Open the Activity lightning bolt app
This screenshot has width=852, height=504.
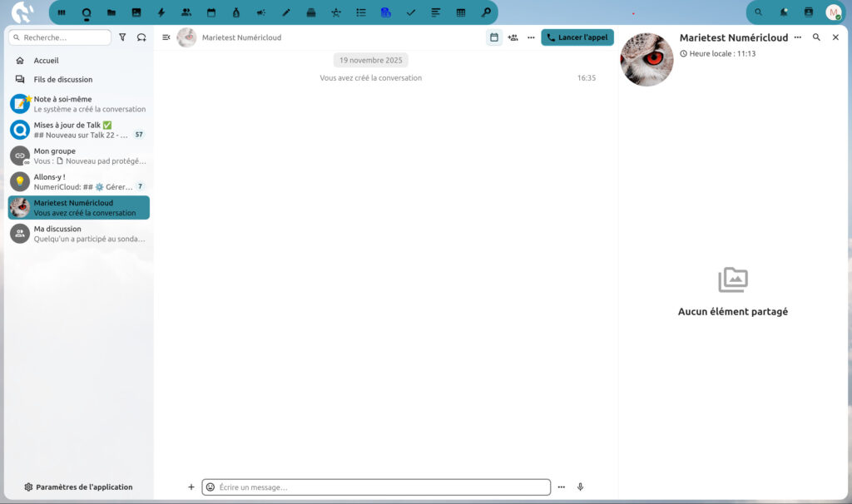161,12
